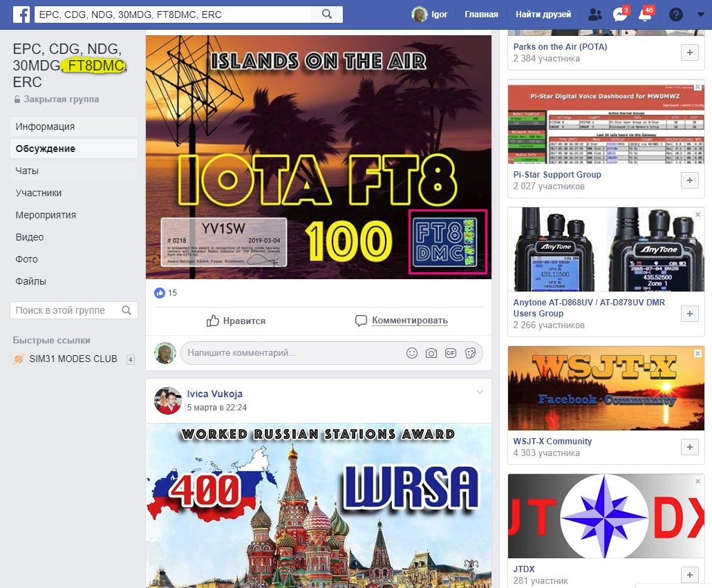This screenshot has height=588, width=712.
Task: Open friend requests icon
Action: pyautogui.click(x=594, y=15)
